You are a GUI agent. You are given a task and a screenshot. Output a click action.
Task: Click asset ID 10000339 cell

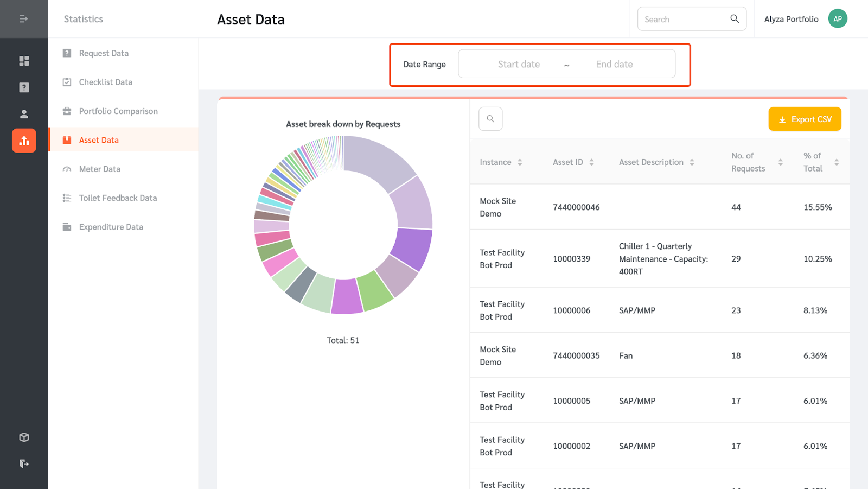(x=571, y=259)
